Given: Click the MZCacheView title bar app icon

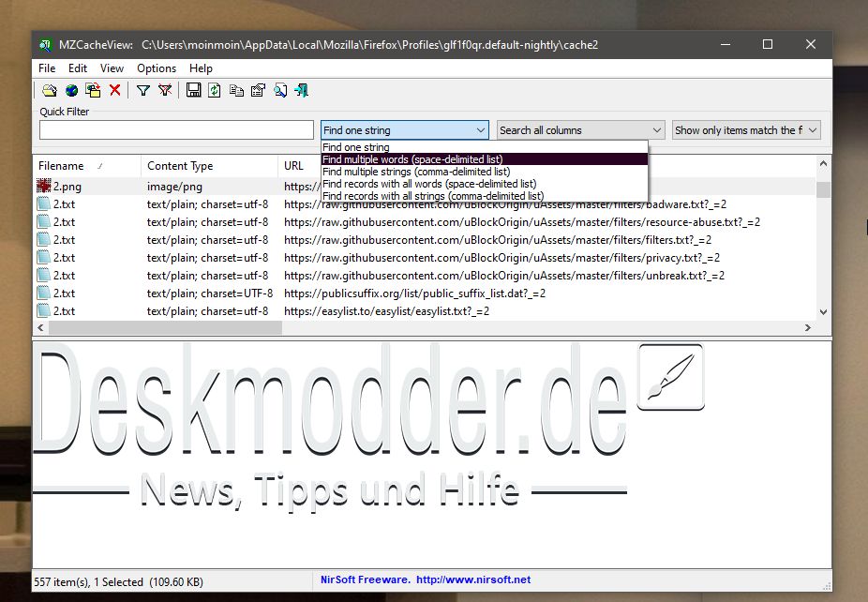Looking at the screenshot, I should tap(45, 45).
